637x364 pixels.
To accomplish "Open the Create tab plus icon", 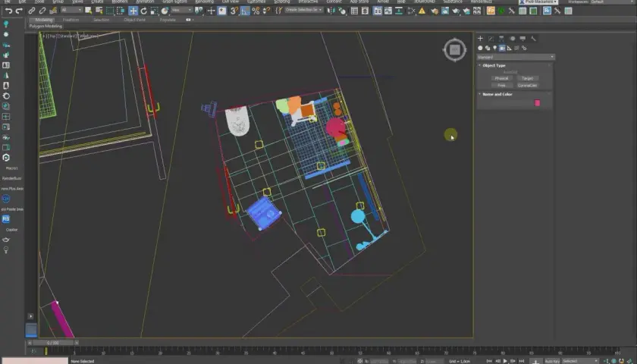I will (x=480, y=38).
